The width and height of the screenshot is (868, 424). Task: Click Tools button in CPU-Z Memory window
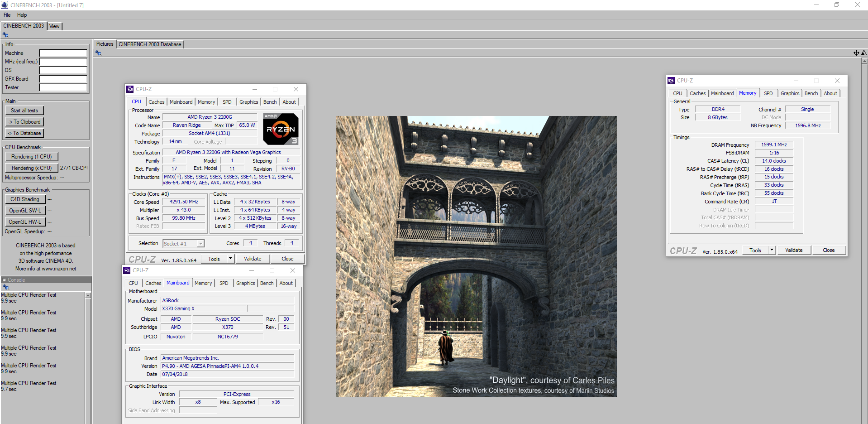point(755,250)
